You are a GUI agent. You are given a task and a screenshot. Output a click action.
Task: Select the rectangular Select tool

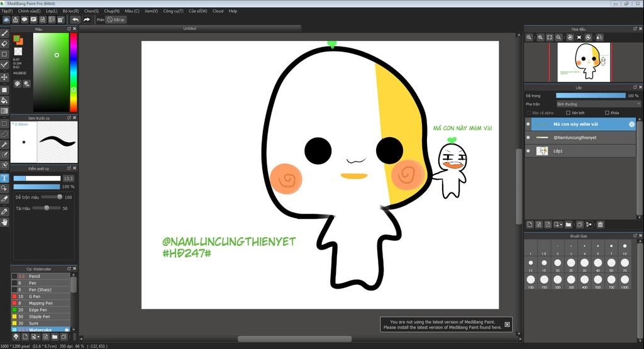pos(4,124)
